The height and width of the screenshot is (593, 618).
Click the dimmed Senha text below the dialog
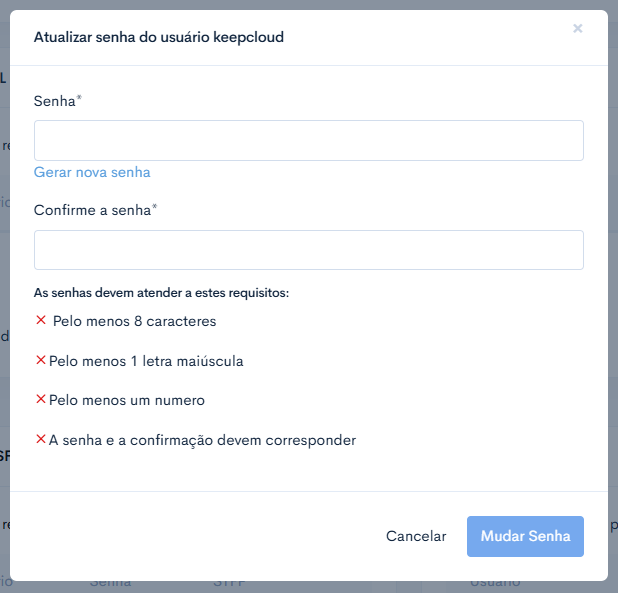[x=110, y=584]
